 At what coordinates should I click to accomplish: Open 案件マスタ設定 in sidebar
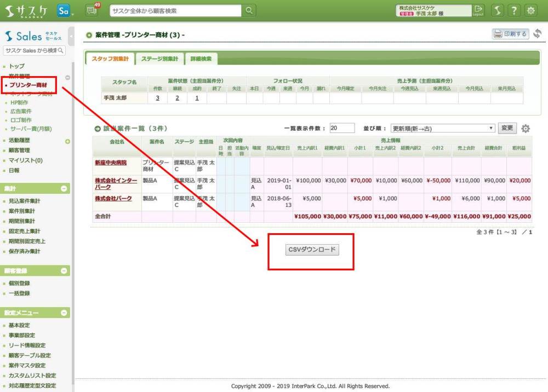pyautogui.click(x=27, y=366)
